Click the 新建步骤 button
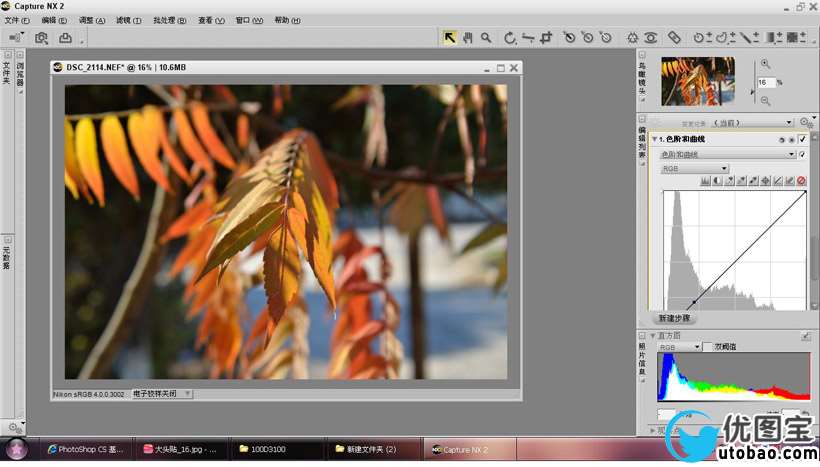 pyautogui.click(x=674, y=318)
